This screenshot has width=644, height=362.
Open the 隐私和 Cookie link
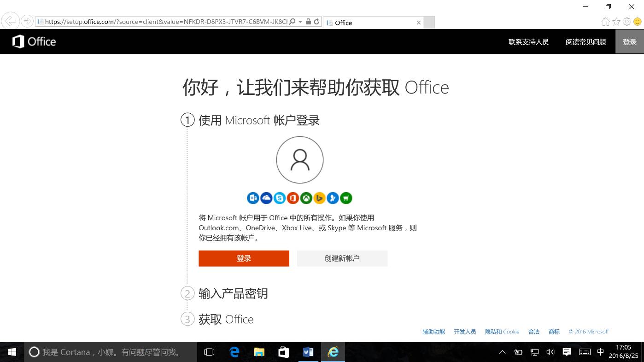pyautogui.click(x=502, y=331)
